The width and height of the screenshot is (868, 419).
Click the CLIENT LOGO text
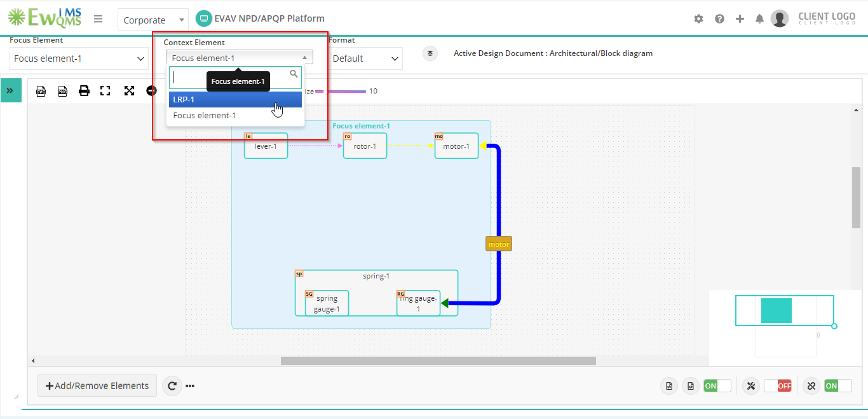(x=827, y=18)
